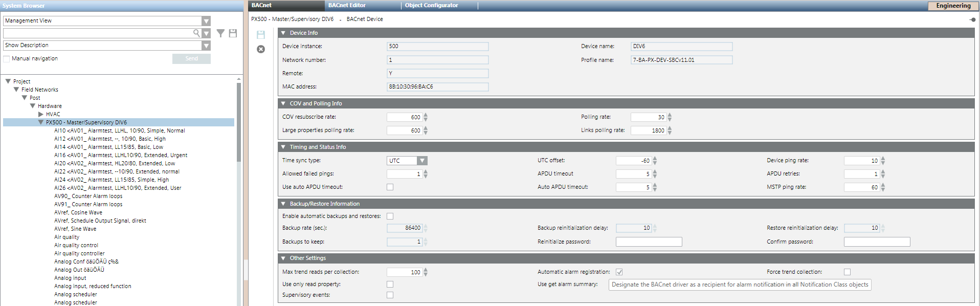Click the magnifier search icon in System Browser
The image size is (980, 306).
point(196,33)
